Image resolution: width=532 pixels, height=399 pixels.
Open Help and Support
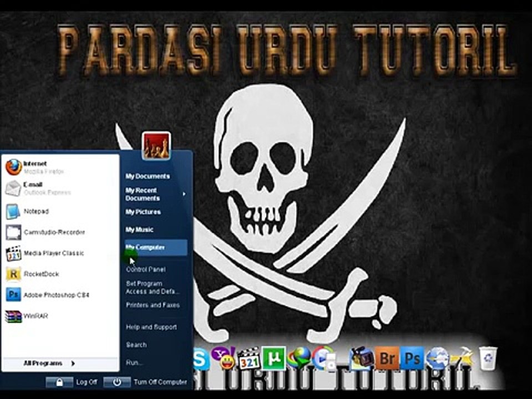(x=151, y=327)
